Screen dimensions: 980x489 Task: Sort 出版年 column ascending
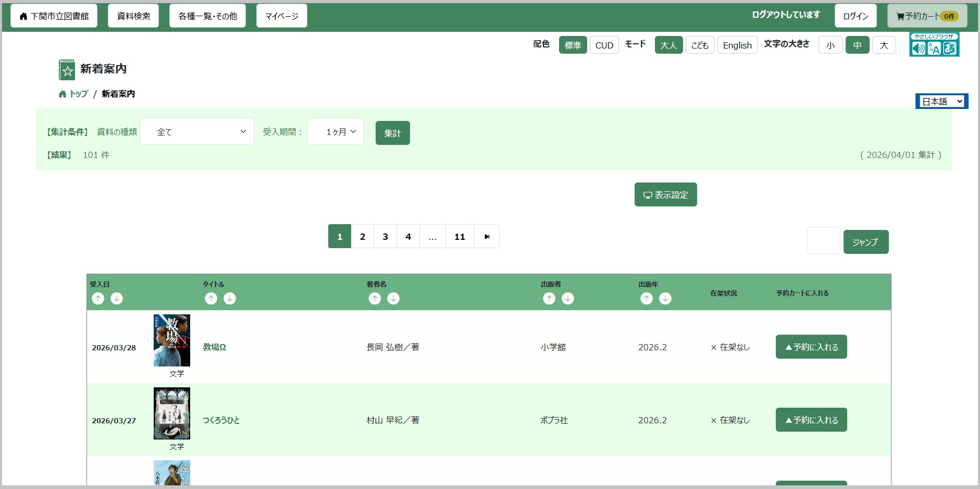click(647, 298)
